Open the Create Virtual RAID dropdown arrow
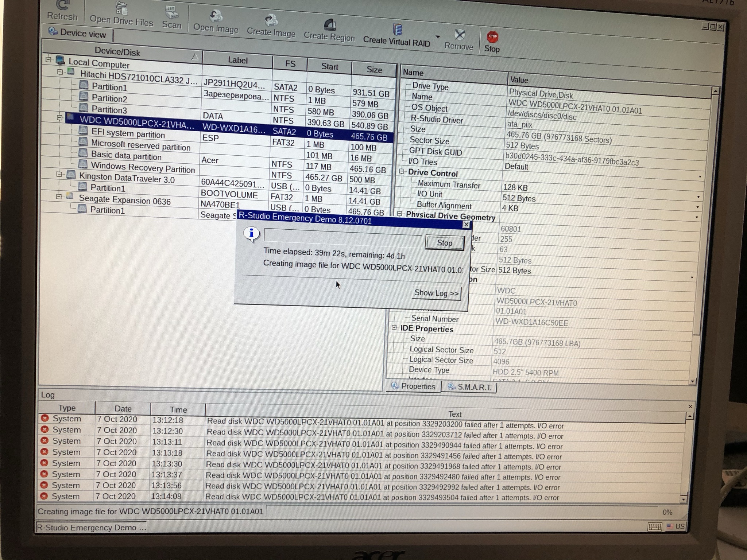 [x=438, y=36]
